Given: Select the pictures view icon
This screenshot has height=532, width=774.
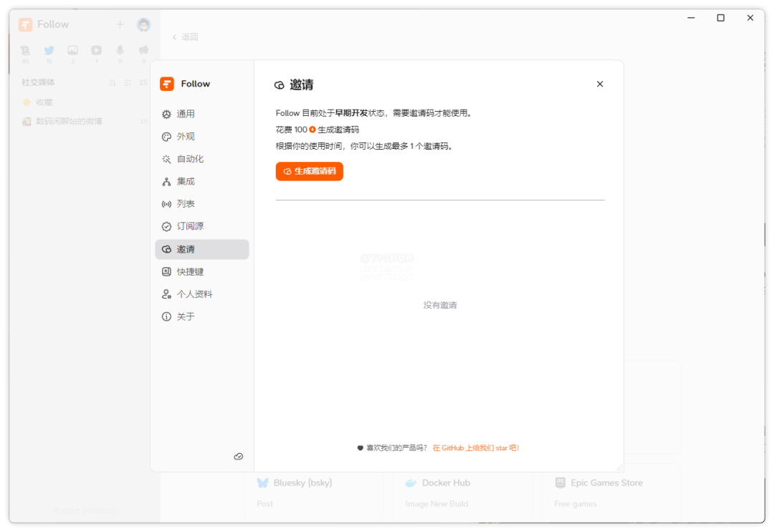Looking at the screenshot, I should (72, 50).
